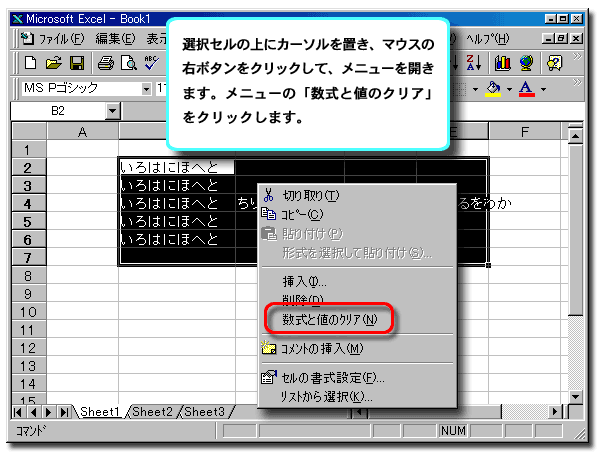Choose 挿入(I)... in context menu

tap(357, 282)
